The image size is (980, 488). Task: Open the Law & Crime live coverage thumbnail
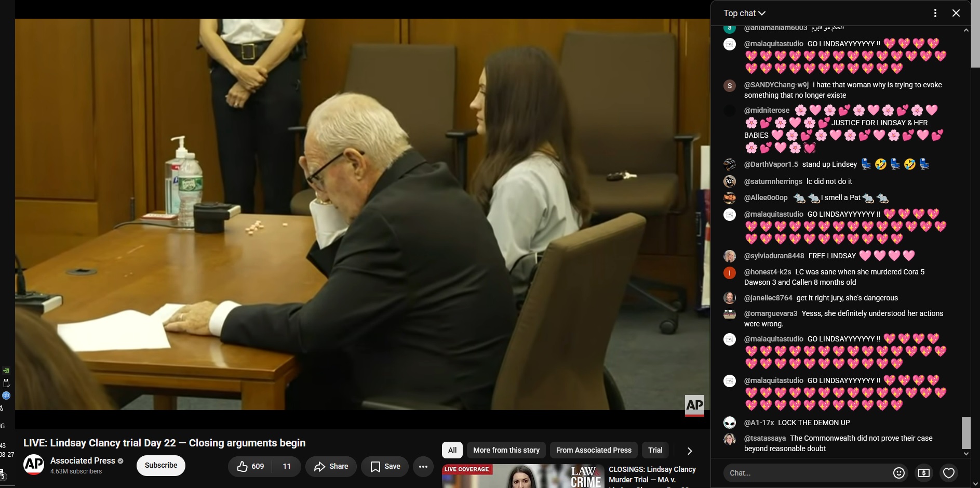click(x=522, y=476)
